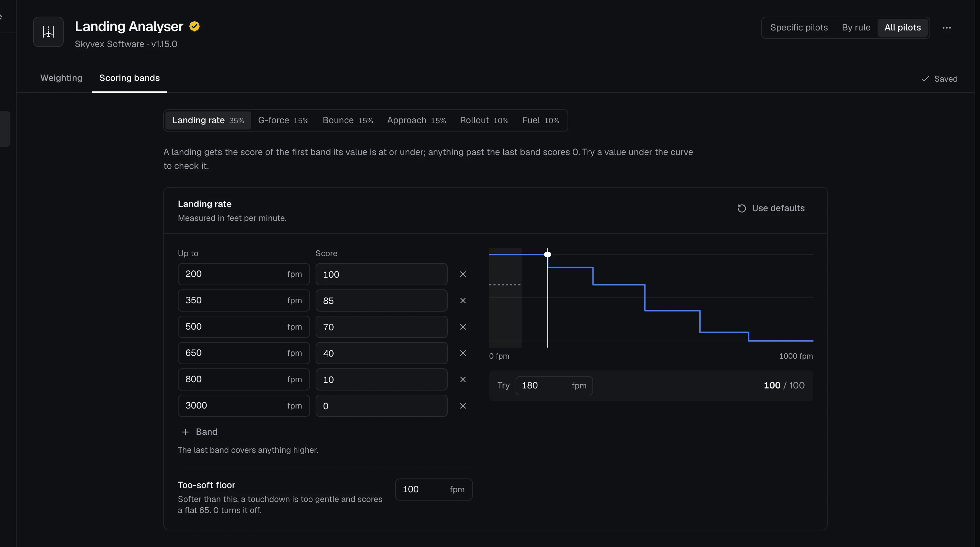Screen dimensions: 980x547
Task: Click the Saved status indicator
Action: tap(939, 79)
